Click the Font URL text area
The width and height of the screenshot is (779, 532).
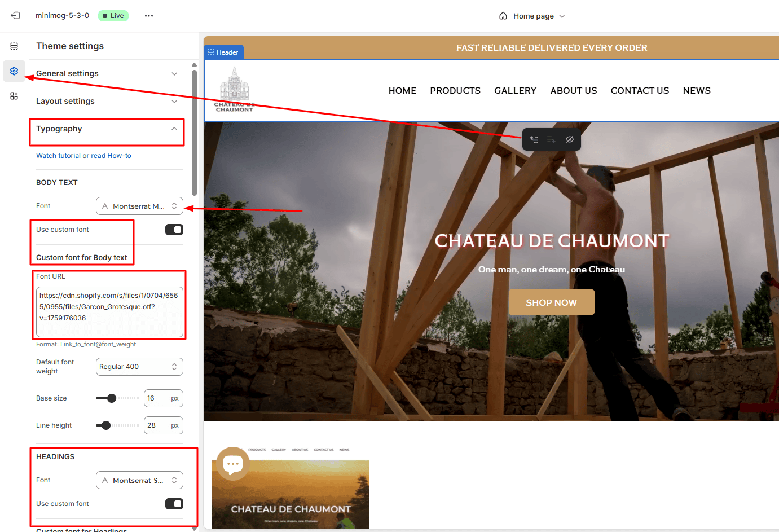109,312
